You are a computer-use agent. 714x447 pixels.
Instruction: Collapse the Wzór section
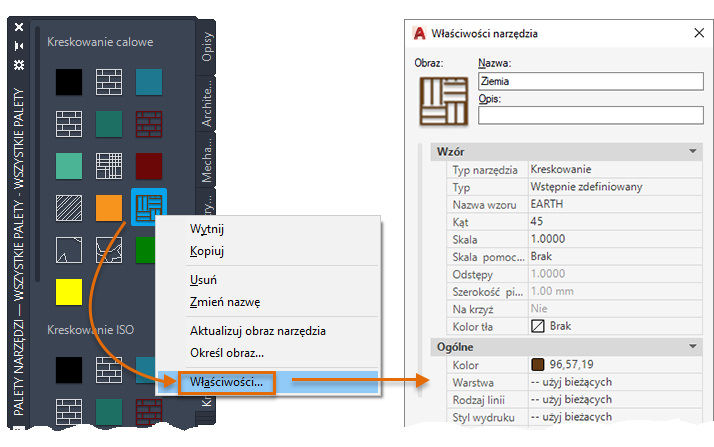(693, 151)
